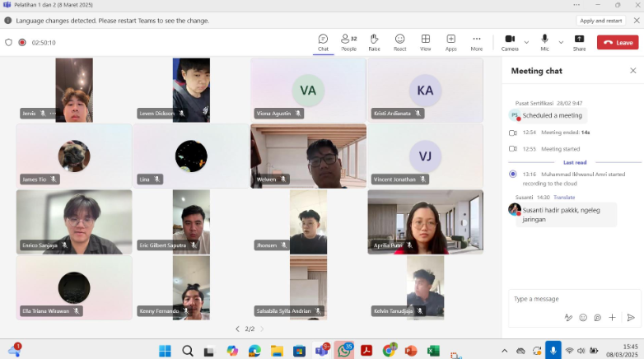The width and height of the screenshot is (644, 359).
Task: Open the More actions menu
Action: (x=476, y=42)
